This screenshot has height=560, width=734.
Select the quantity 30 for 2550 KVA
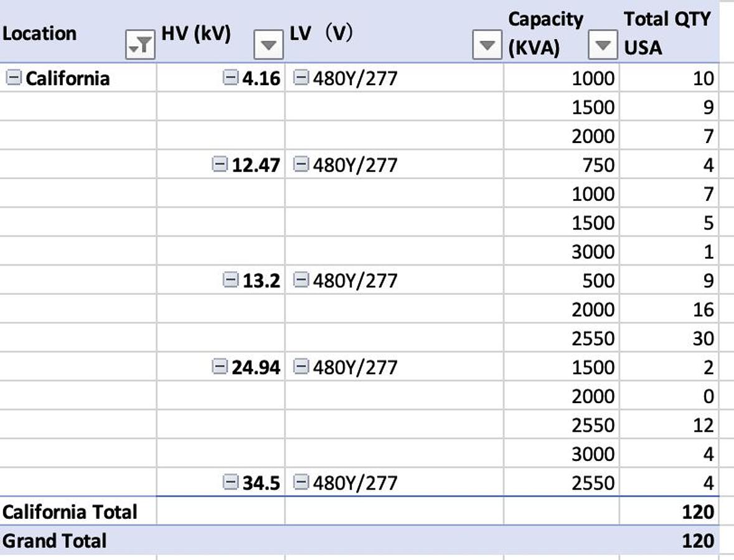click(703, 338)
